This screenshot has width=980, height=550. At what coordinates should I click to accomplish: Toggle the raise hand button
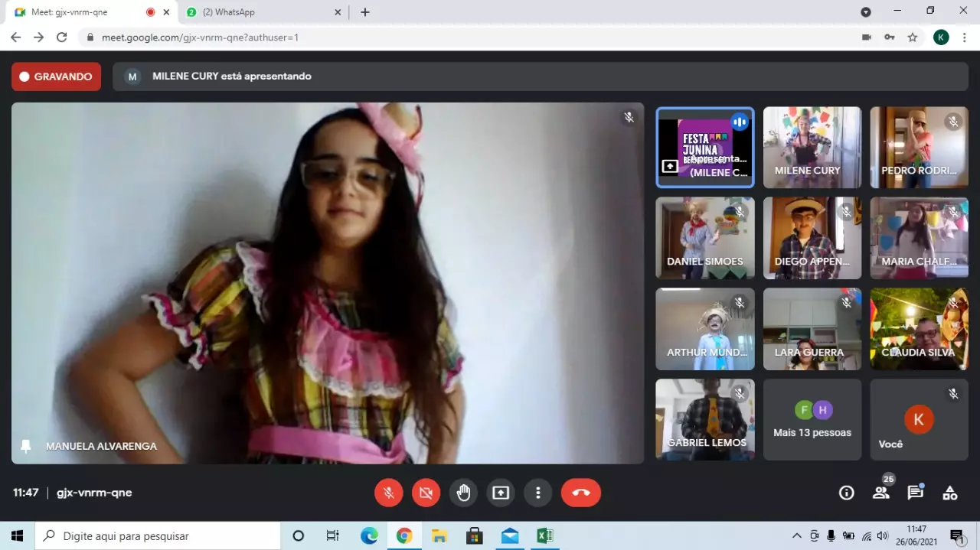463,493
